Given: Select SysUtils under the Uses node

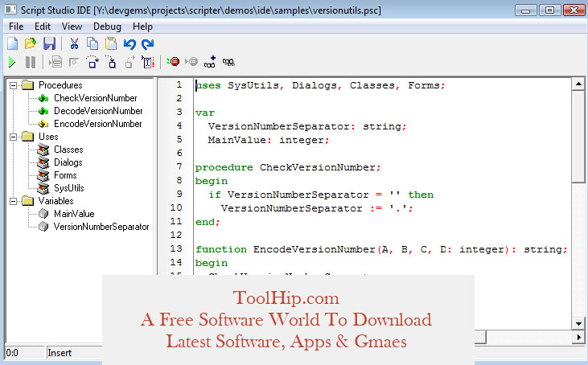Looking at the screenshot, I should [69, 188].
